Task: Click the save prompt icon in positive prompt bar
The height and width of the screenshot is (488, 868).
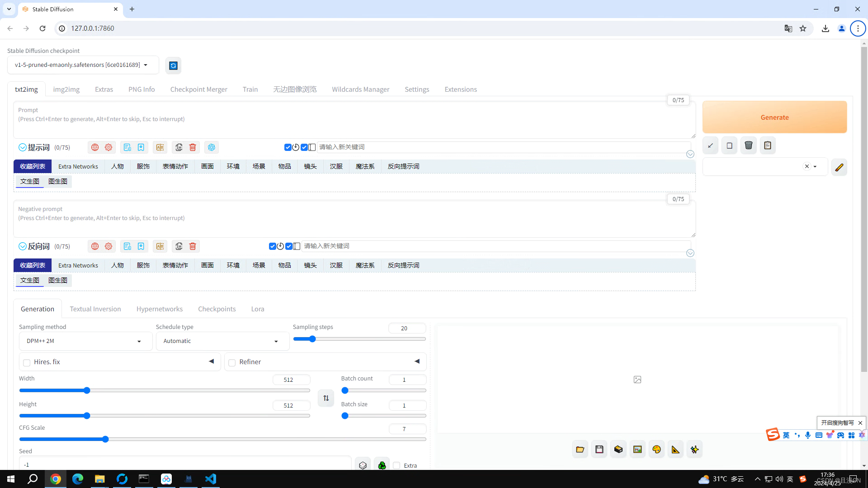Action: (141, 147)
